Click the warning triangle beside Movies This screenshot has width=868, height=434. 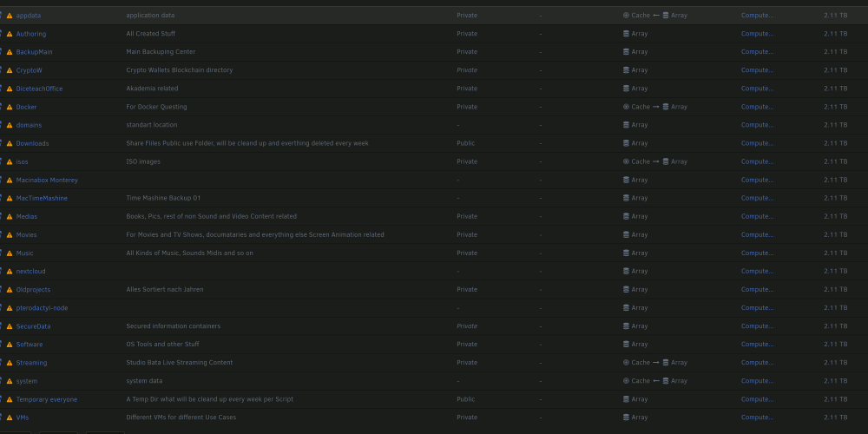(x=10, y=234)
